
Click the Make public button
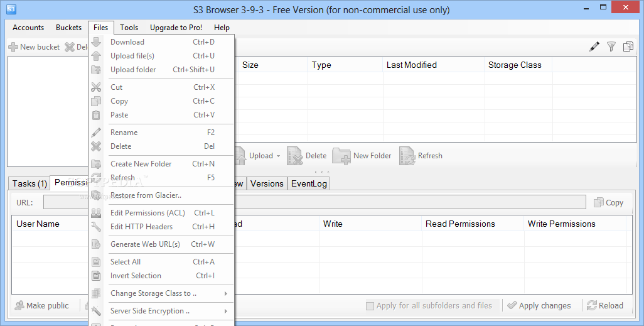pyautogui.click(x=42, y=305)
